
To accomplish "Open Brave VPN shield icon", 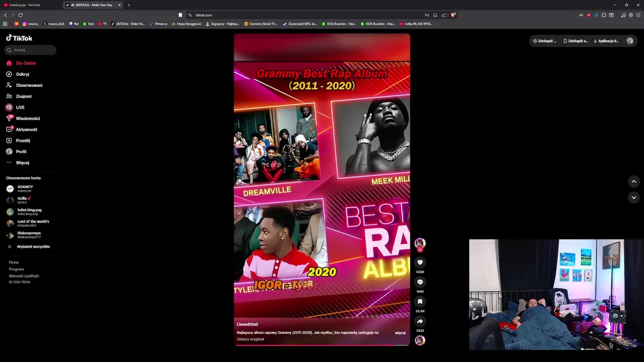I will click(x=631, y=15).
